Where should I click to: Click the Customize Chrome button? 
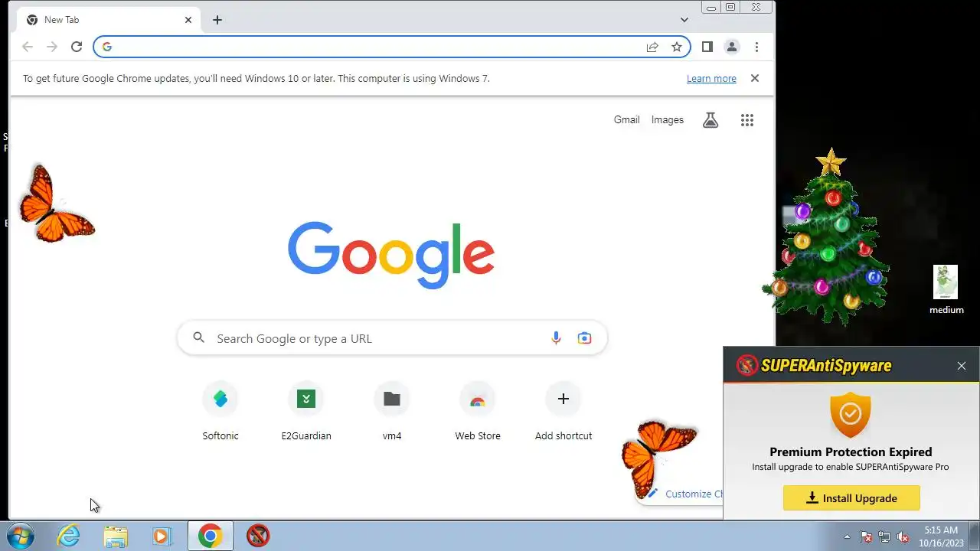click(681, 494)
